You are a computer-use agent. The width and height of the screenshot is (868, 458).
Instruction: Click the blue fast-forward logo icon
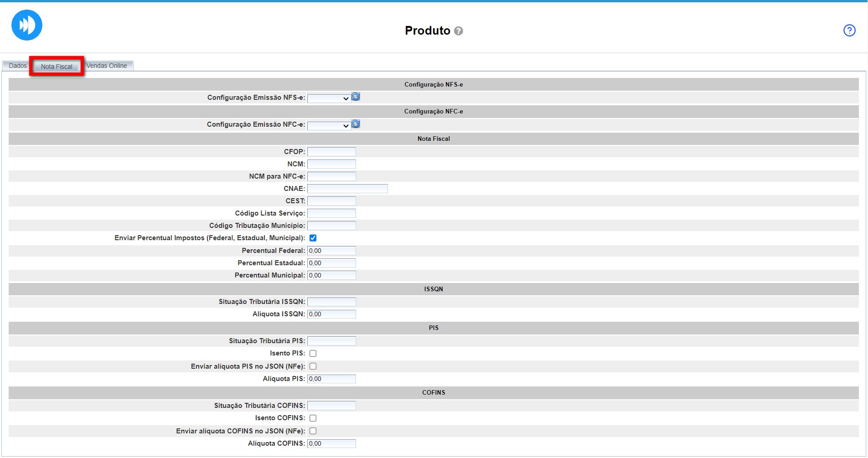[x=27, y=25]
